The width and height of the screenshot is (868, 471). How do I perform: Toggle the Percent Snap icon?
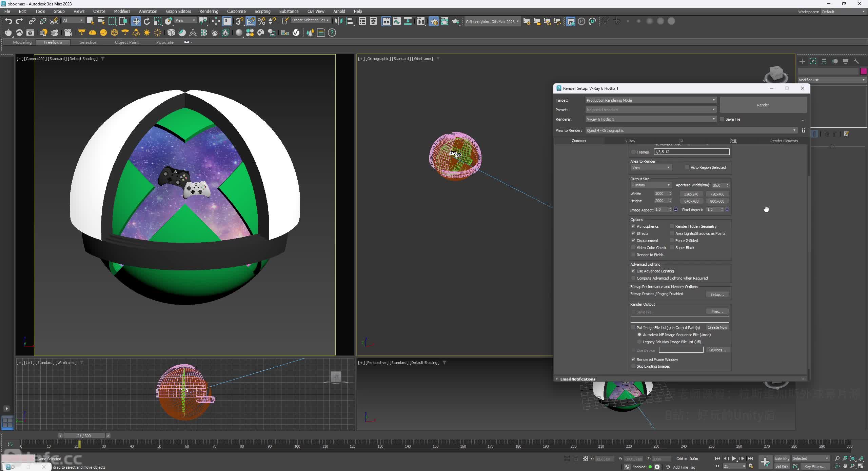(261, 21)
